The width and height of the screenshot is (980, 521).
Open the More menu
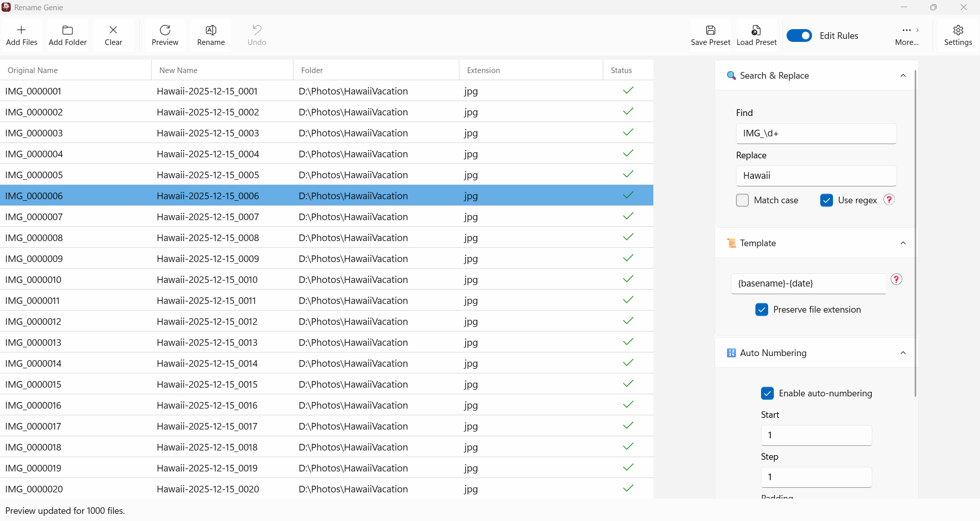click(907, 34)
